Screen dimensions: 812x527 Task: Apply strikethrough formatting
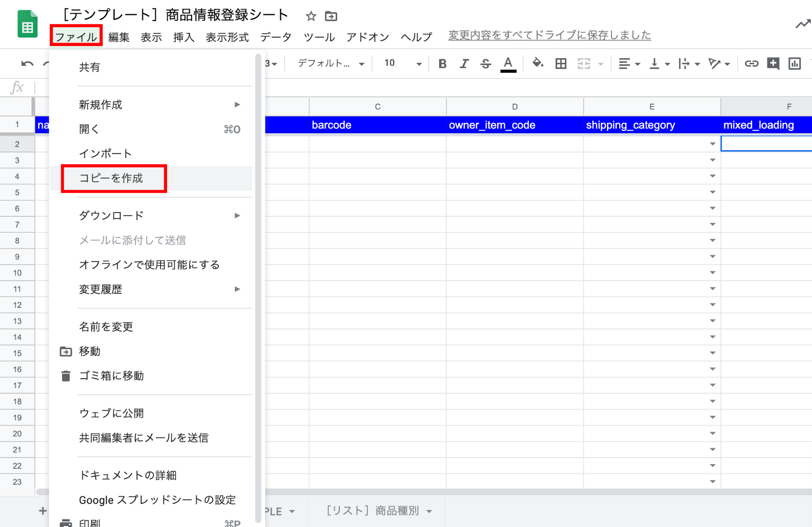tap(486, 64)
